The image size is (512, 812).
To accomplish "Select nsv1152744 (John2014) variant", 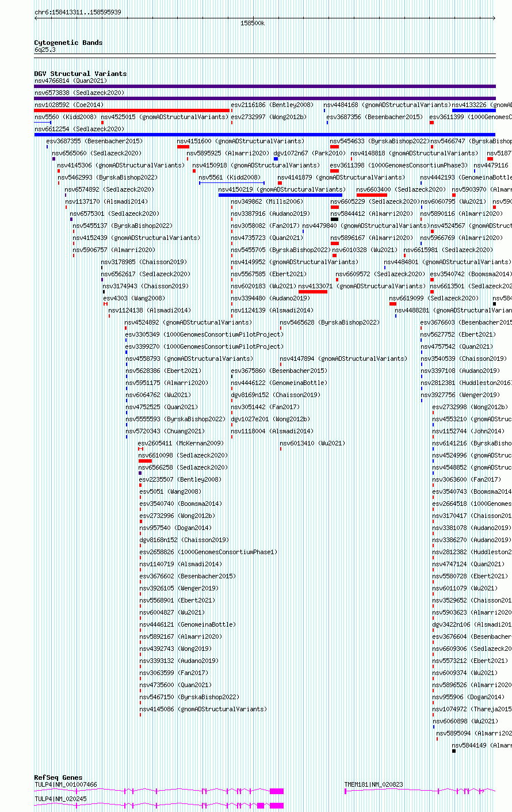I will pyautogui.click(x=468, y=431).
